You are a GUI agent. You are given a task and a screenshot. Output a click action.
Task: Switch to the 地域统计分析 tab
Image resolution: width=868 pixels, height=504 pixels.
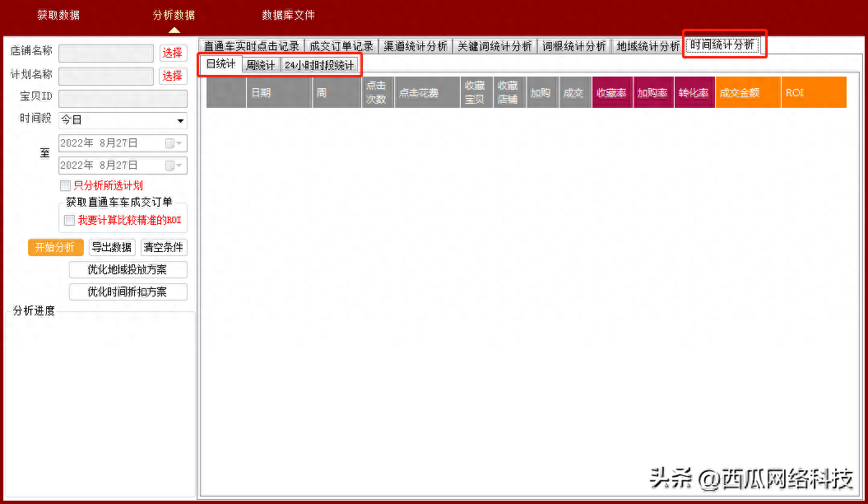pyautogui.click(x=648, y=46)
